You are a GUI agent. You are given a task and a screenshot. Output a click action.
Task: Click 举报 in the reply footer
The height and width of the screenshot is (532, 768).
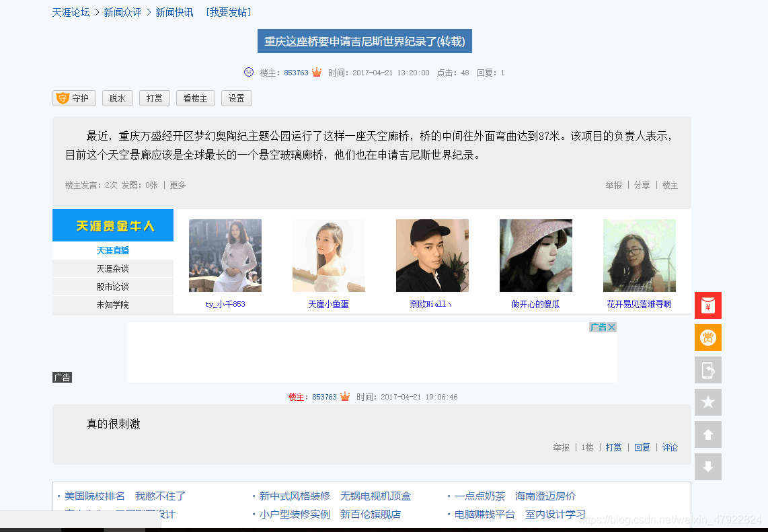tap(562, 447)
